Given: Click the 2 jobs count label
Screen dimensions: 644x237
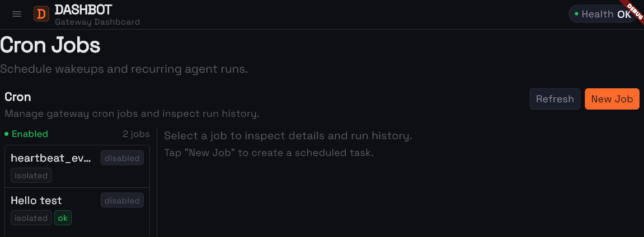Looking at the screenshot, I should tap(136, 134).
